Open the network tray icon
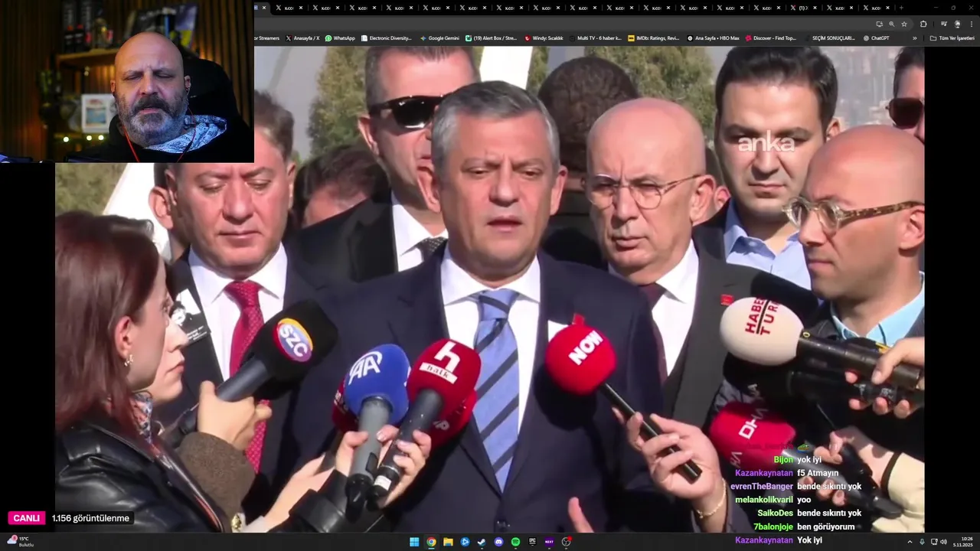 934,542
